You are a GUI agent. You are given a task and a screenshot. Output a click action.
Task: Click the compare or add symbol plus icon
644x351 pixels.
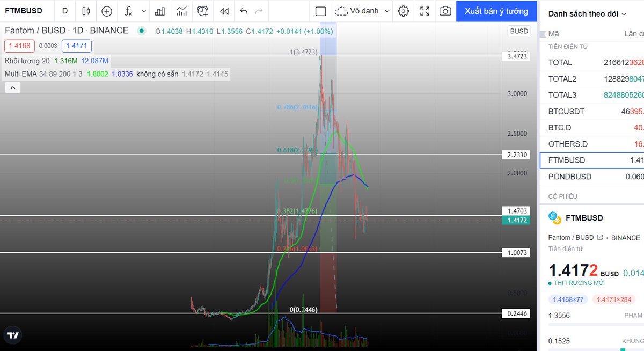pos(107,11)
